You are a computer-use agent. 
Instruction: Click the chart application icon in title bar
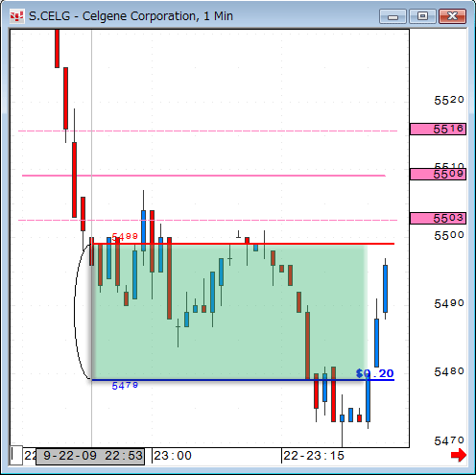click(16, 16)
